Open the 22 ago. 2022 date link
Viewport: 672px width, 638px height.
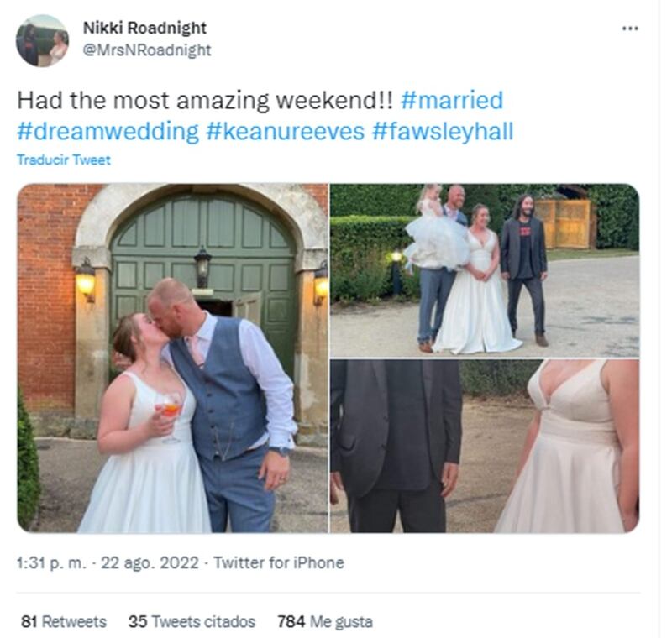coord(150,562)
